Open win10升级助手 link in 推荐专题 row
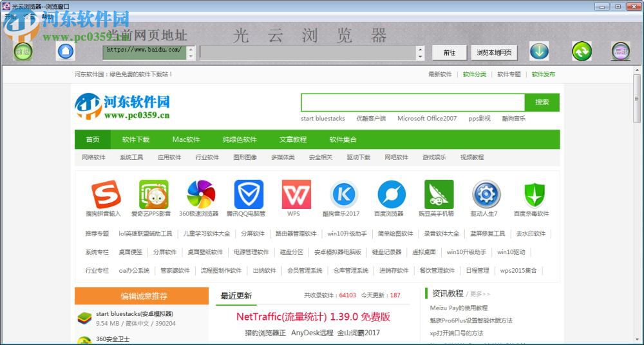This screenshot has height=345, width=644. [347, 233]
